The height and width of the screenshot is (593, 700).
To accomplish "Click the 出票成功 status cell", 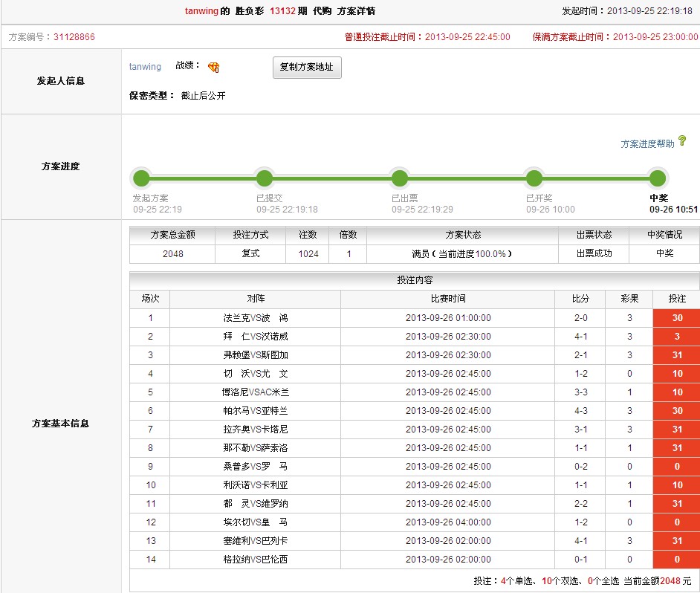I will tap(593, 253).
